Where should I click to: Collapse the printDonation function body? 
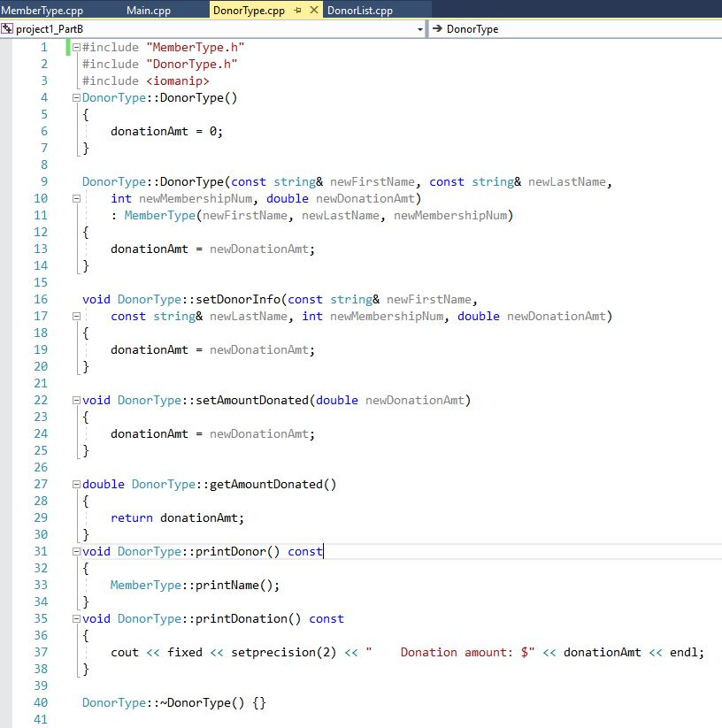(76, 618)
